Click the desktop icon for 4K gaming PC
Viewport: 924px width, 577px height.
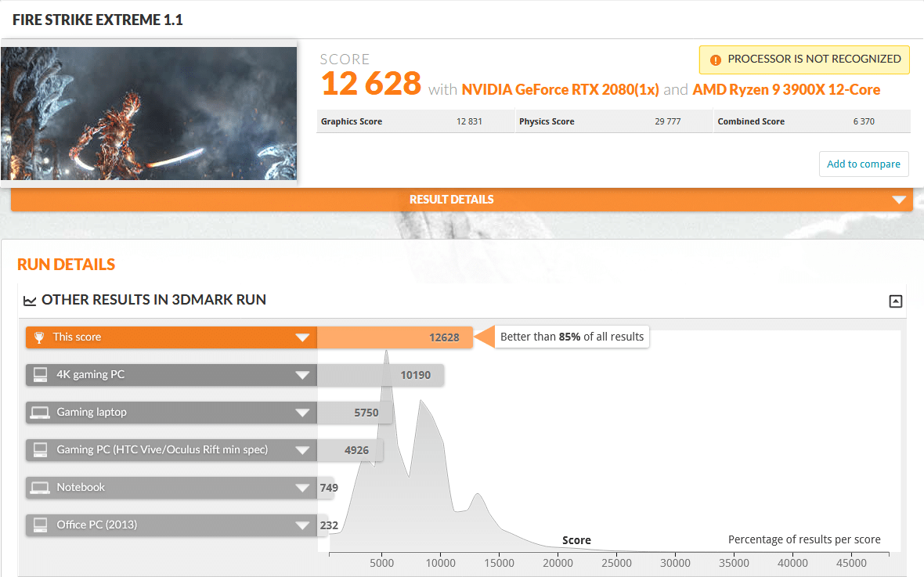coord(39,375)
